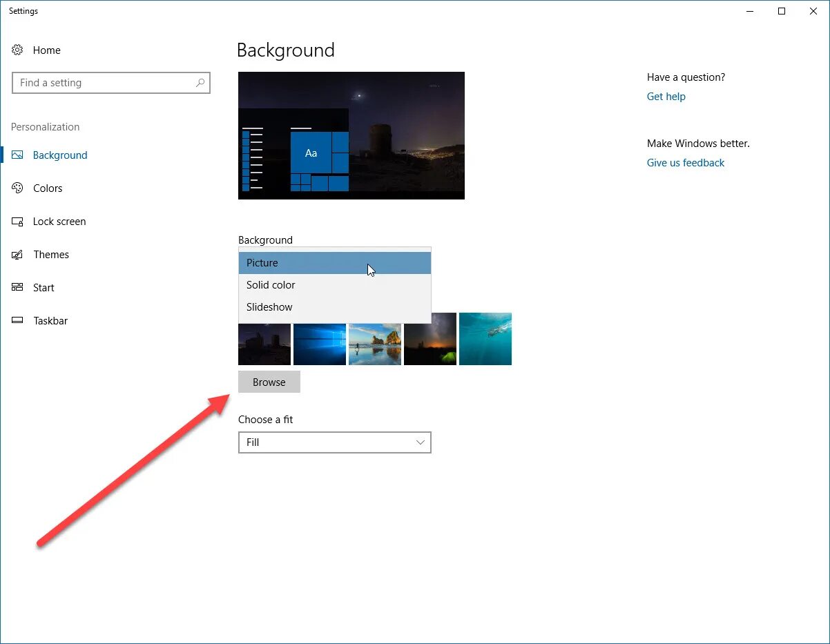Screen dimensions: 830x644
Task: Choose Solid color from the dropdown list
Action: tap(335, 285)
